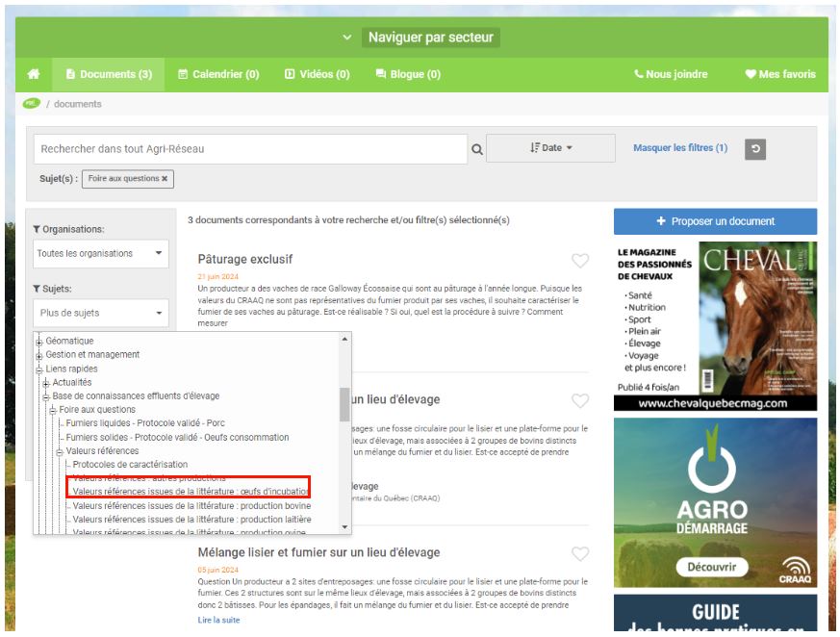Click the green Agri-Réseau breadcrumb logo
This screenshot has width=840, height=637.
tap(32, 104)
